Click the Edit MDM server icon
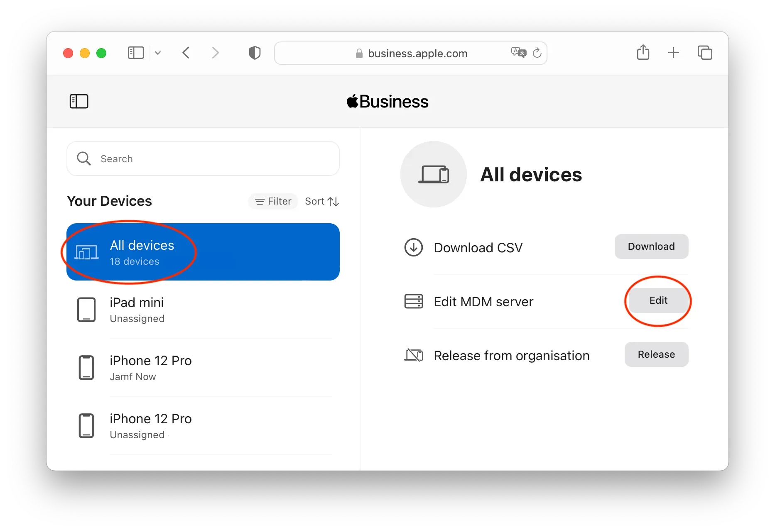Viewport: 775px width, 532px height. coord(413,301)
